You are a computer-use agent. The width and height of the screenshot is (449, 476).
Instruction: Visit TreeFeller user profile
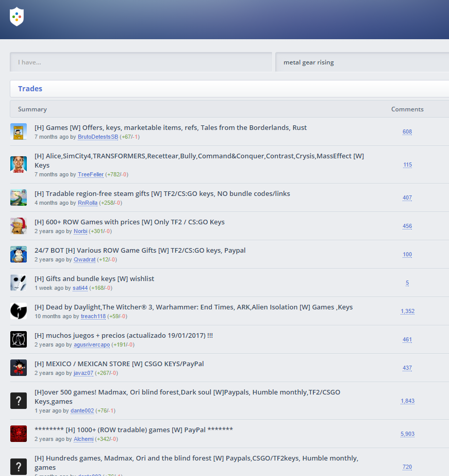pos(91,174)
